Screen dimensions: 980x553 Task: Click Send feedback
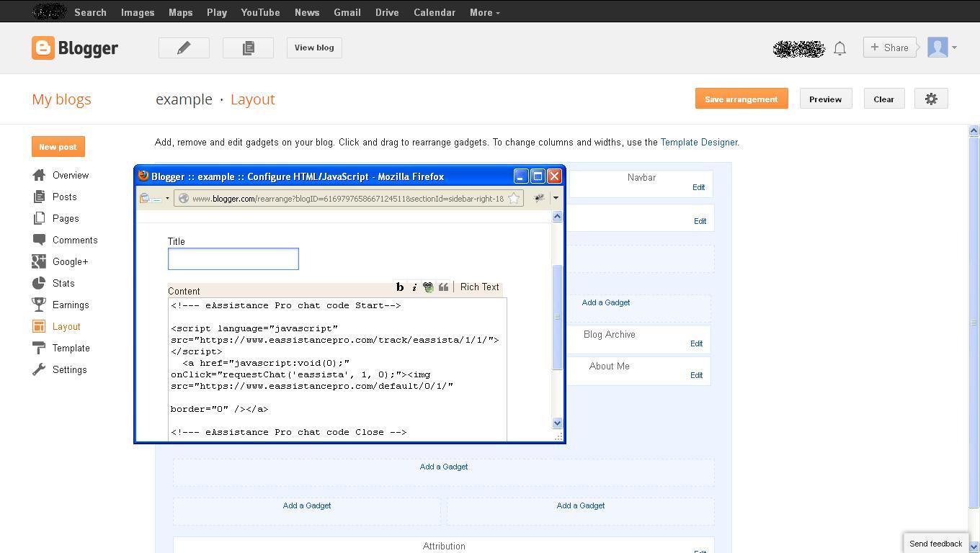click(x=935, y=544)
